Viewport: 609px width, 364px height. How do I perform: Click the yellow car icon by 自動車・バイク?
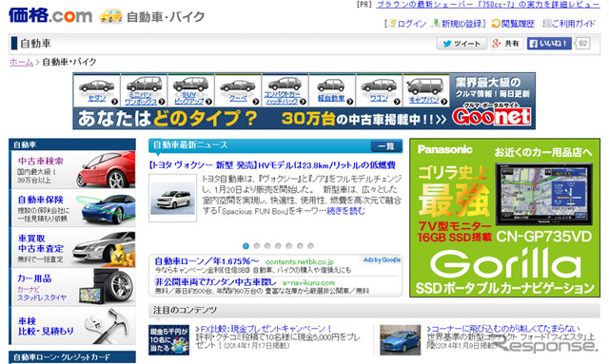(x=111, y=16)
